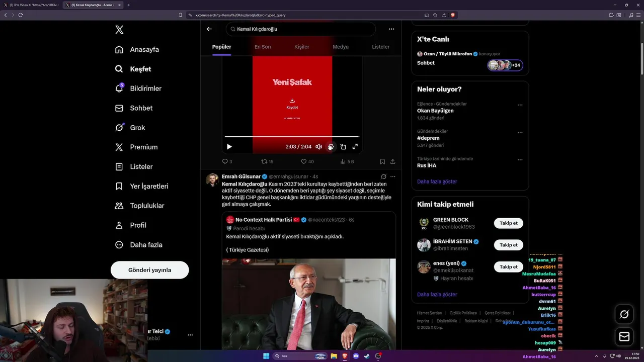This screenshot has height=362, width=644.
Task: Open Listeler in the sidebar
Action: [x=134, y=166]
